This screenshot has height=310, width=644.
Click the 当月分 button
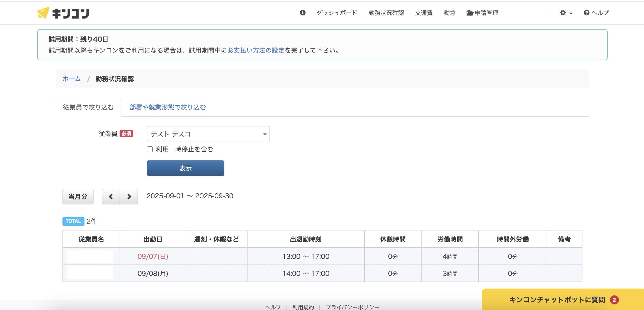coord(78,196)
